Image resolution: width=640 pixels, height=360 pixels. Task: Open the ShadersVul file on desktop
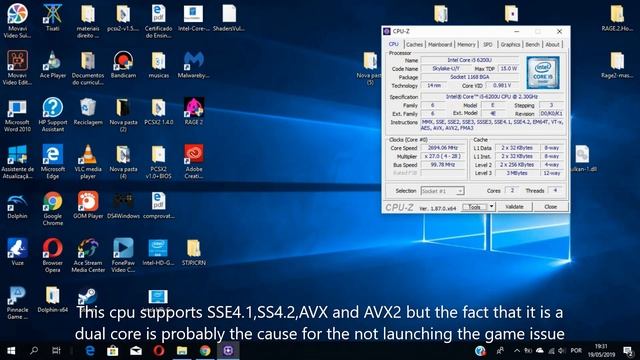pos(229,17)
